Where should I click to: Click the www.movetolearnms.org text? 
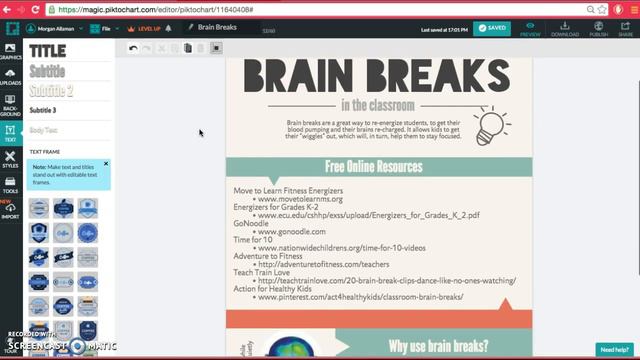pyautogui.click(x=300, y=199)
